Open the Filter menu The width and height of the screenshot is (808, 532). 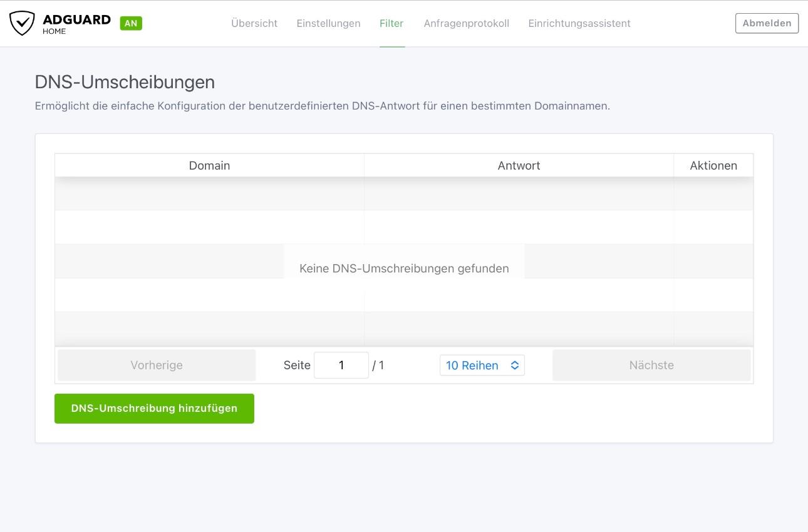click(391, 23)
